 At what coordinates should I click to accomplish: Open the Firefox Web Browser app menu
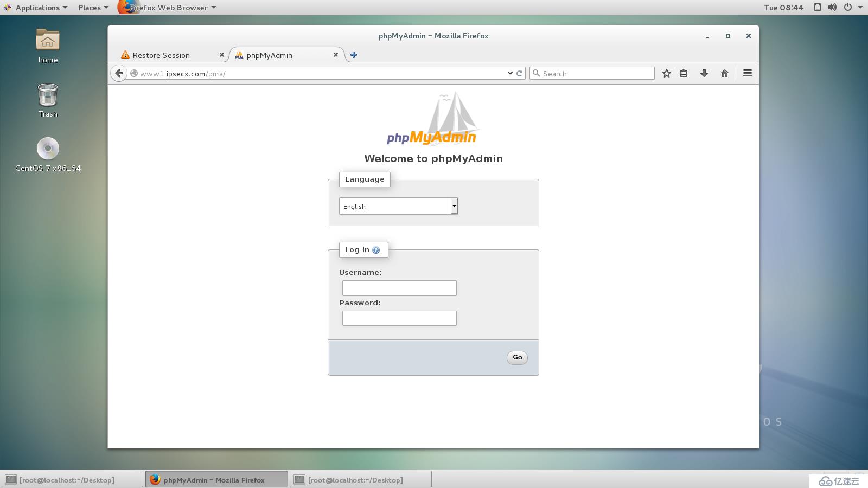[x=167, y=8]
